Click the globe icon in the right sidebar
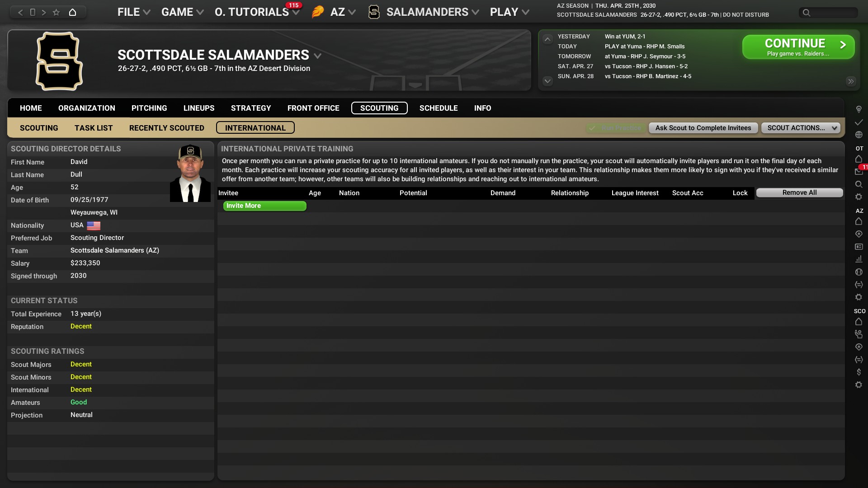The height and width of the screenshot is (488, 868). click(x=859, y=135)
